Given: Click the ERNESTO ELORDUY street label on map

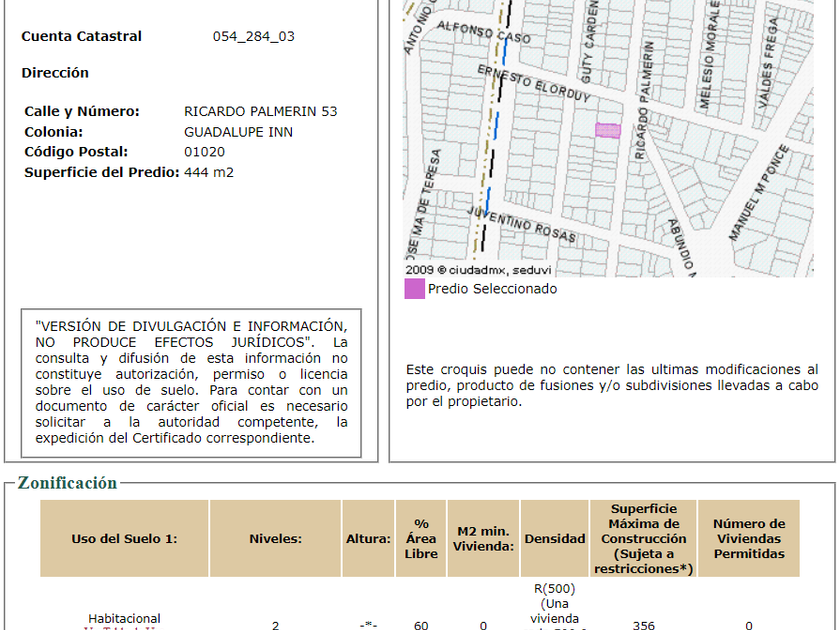Looking at the screenshot, I should pos(534,84).
